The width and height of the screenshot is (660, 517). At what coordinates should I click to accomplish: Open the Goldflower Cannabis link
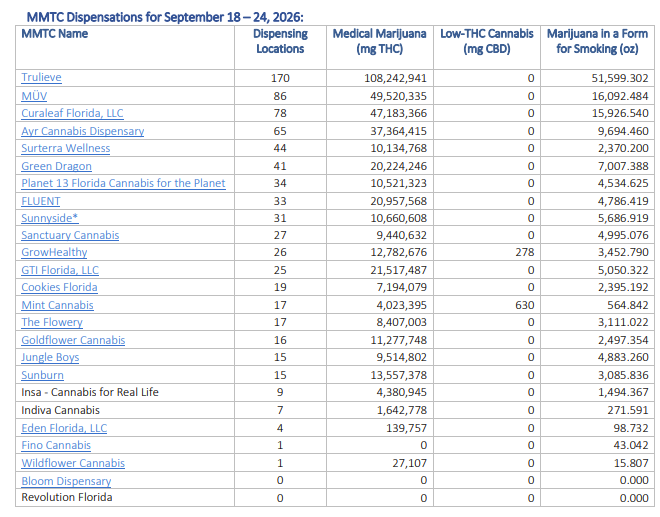pyautogui.click(x=73, y=340)
